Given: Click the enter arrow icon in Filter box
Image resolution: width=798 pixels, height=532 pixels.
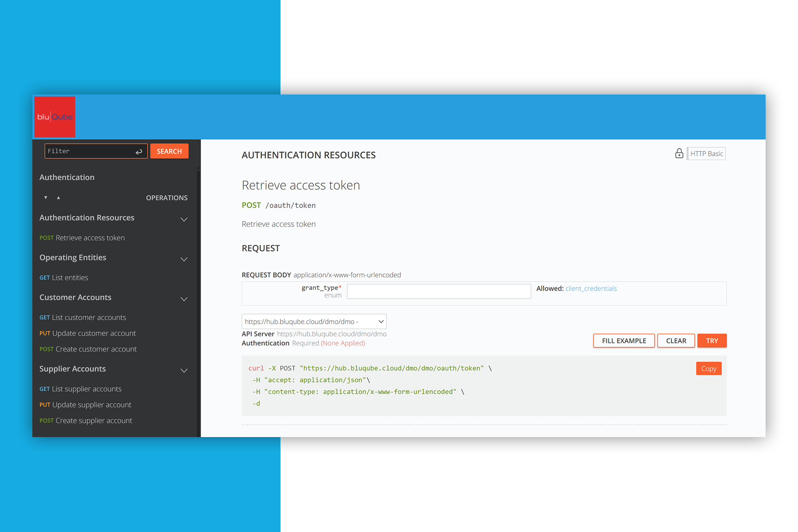Looking at the screenshot, I should pos(139,152).
